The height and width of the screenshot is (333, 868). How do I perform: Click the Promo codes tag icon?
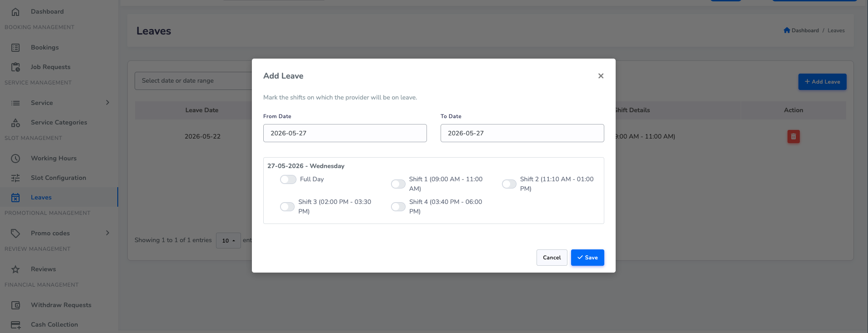15,234
